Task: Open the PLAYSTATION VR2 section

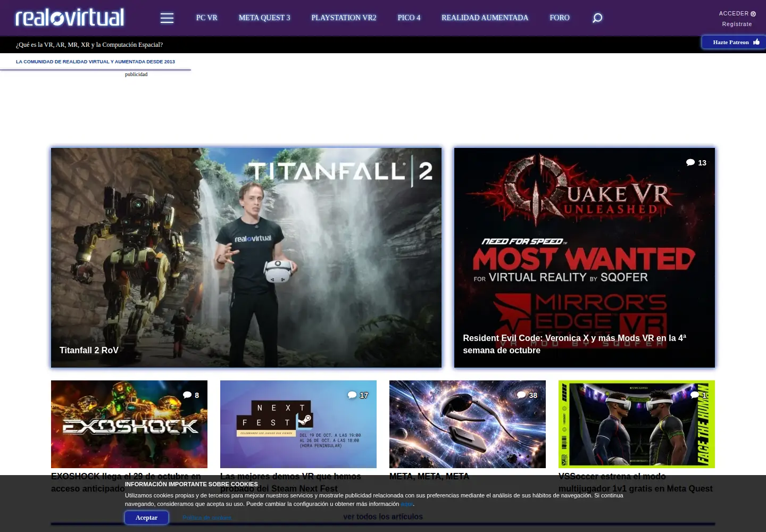Action: [x=344, y=18]
